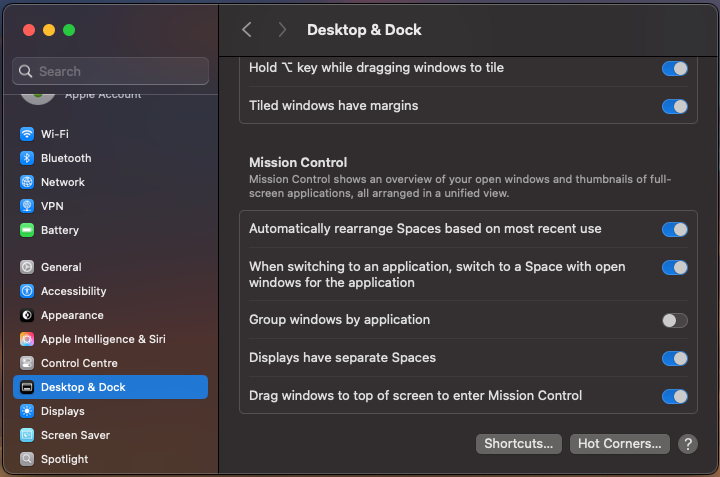The width and height of the screenshot is (720, 477).
Task: Open the help question mark button
Action: pos(687,444)
